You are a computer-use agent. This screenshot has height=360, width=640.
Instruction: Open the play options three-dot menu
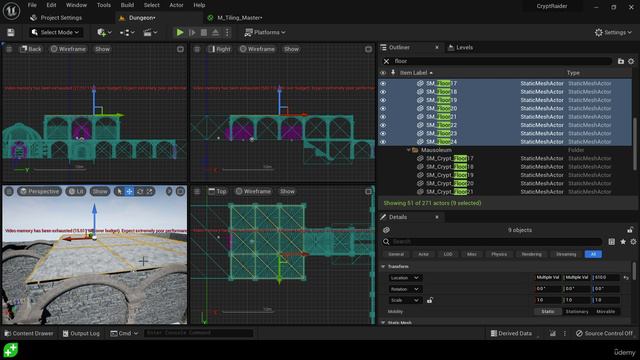(x=228, y=32)
